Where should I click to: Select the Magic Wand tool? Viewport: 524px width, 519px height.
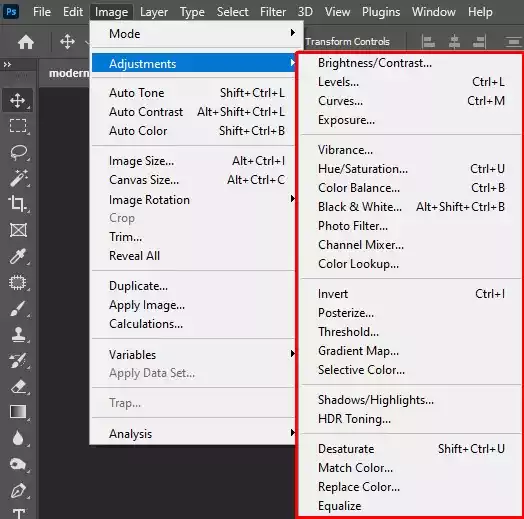[18, 178]
